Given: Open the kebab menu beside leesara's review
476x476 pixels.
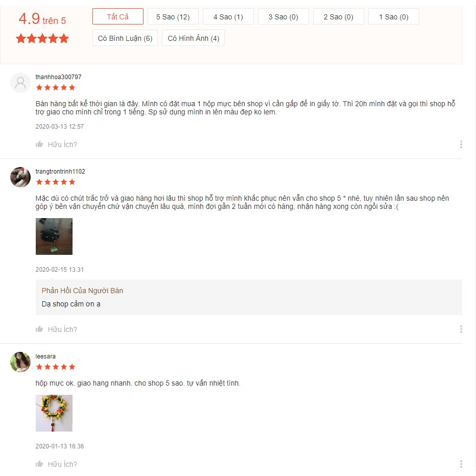Looking at the screenshot, I should click(461, 464).
